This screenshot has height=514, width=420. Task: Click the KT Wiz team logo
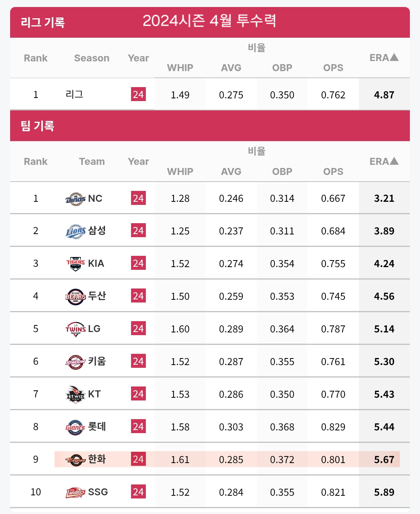click(75, 395)
